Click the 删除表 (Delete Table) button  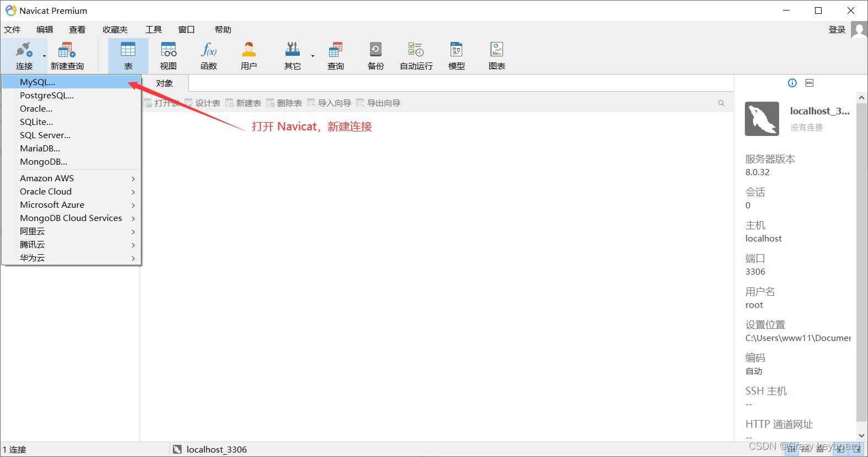point(284,103)
